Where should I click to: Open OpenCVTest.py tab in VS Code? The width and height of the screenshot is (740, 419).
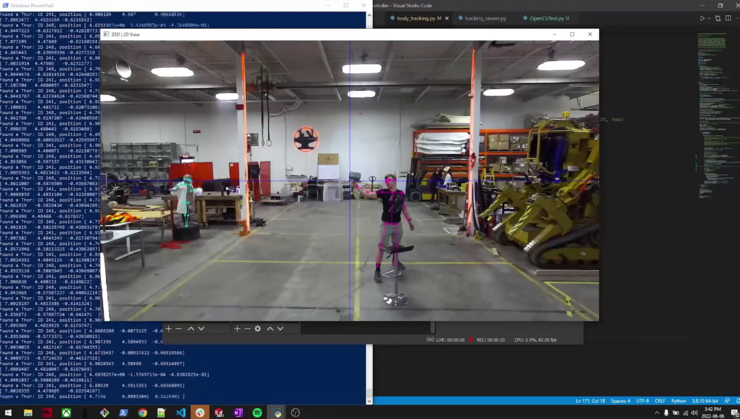(547, 18)
